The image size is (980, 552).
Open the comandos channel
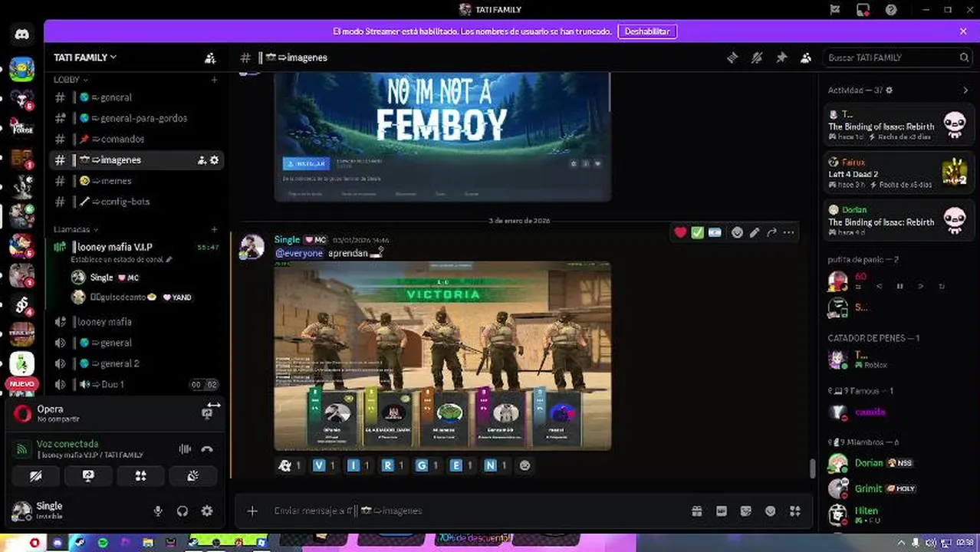click(x=136, y=139)
